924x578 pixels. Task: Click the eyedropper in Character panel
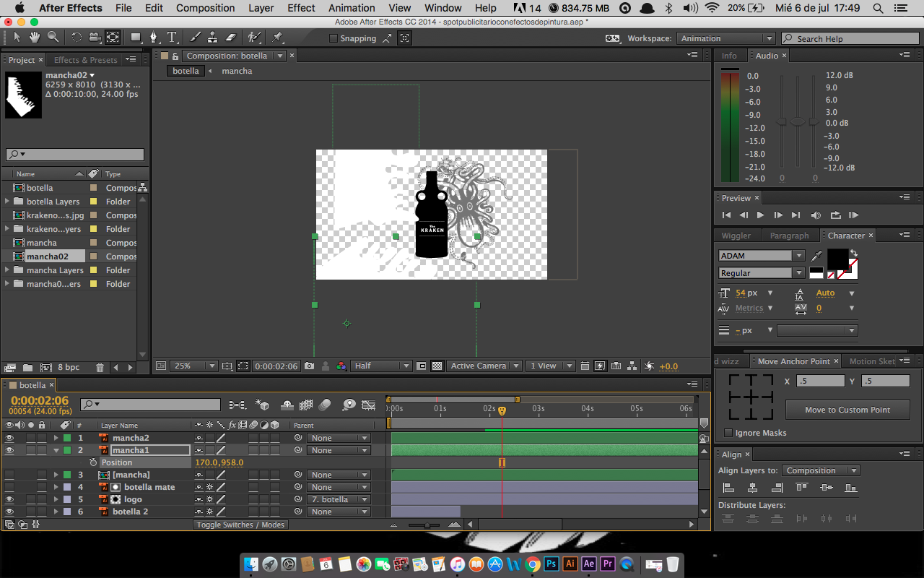(817, 256)
